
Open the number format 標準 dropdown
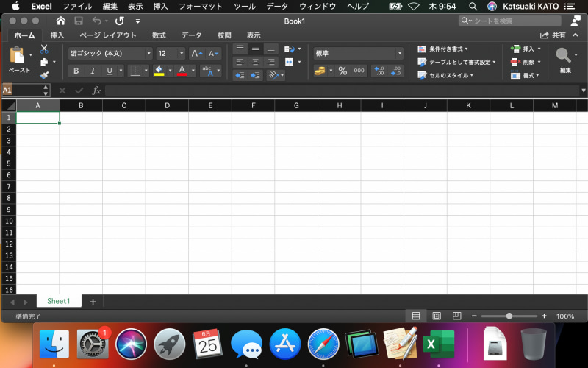point(399,53)
